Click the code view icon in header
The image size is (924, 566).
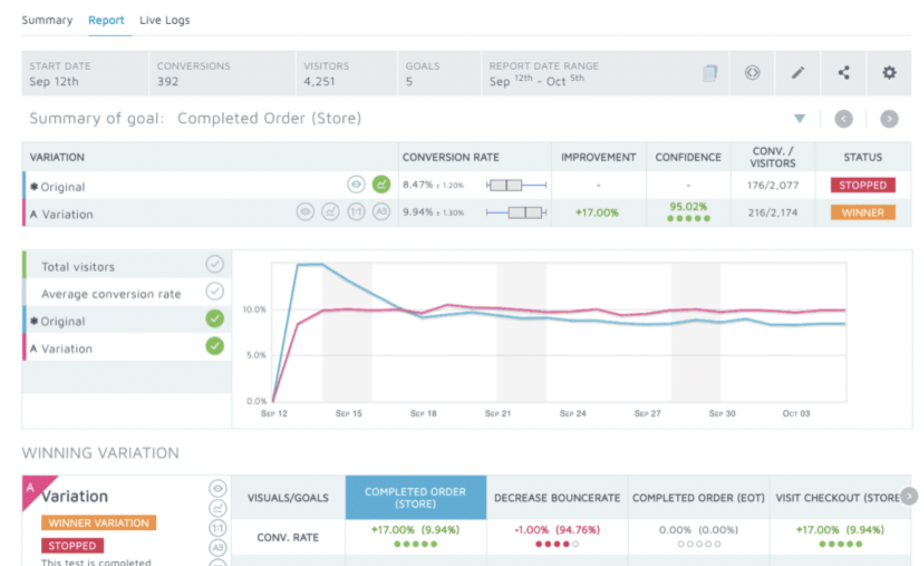tap(752, 73)
